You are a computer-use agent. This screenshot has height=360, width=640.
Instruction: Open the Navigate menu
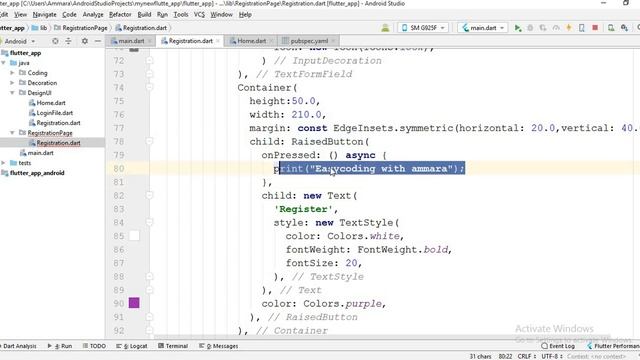click(44, 15)
